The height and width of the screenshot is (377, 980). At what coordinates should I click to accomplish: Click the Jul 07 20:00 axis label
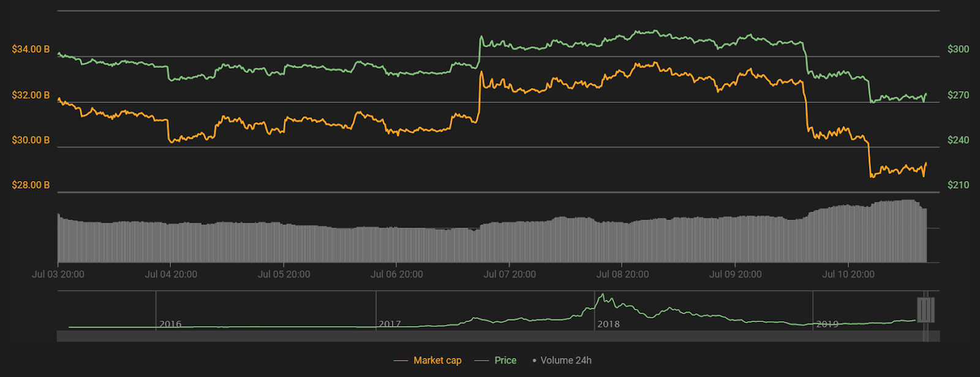[x=510, y=274]
